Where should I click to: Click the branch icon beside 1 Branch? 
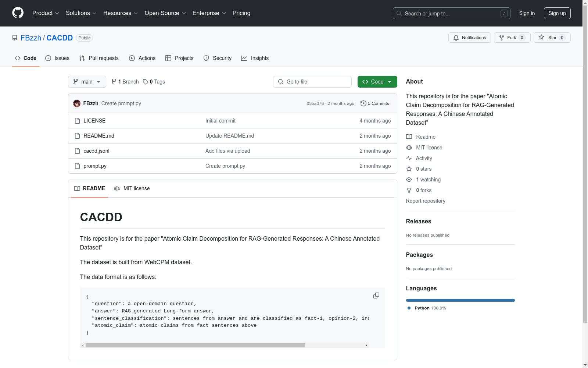(x=114, y=82)
